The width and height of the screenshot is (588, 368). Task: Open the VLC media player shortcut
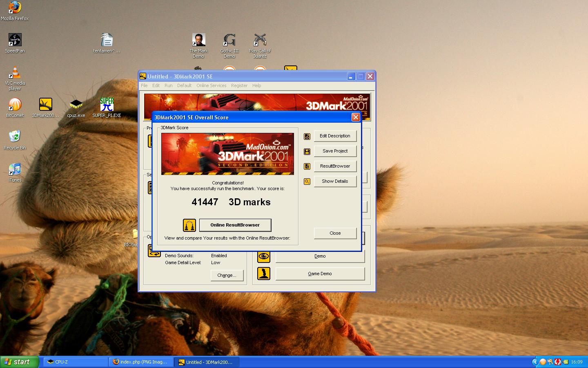click(15, 78)
